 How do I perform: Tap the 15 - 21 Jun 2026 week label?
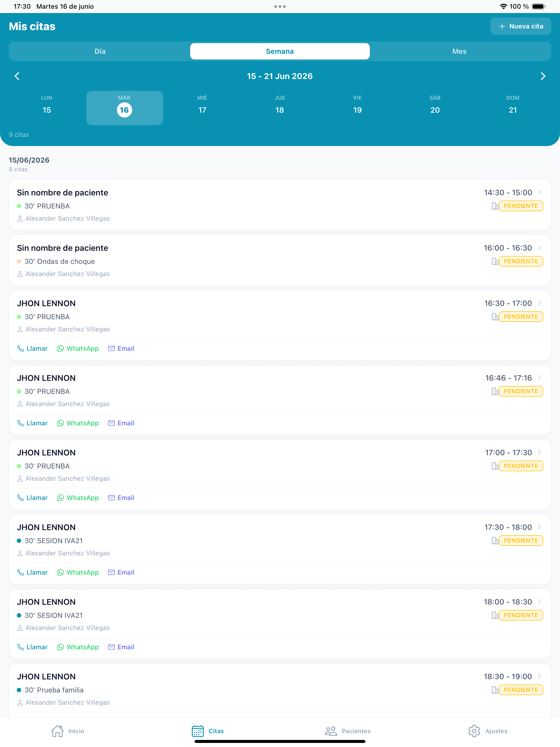coord(280,76)
